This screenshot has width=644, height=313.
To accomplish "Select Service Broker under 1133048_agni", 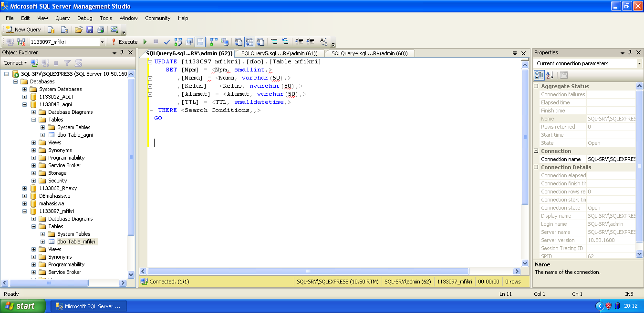I will pos(64,165).
